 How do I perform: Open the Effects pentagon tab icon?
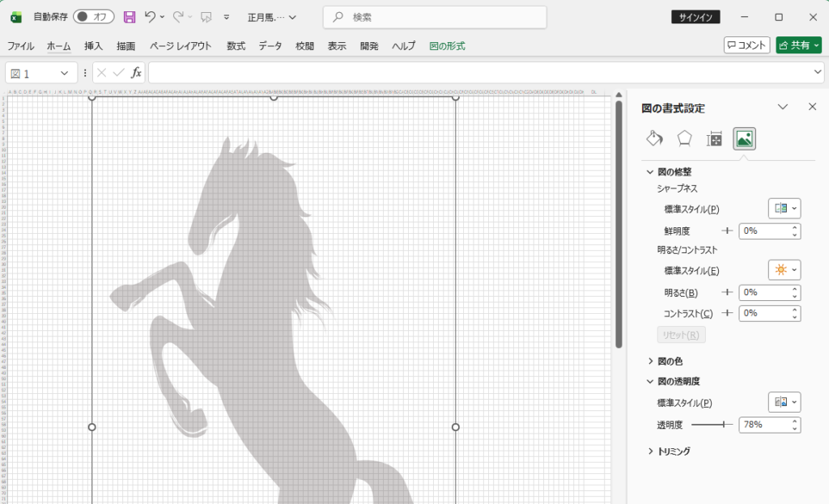tap(685, 139)
